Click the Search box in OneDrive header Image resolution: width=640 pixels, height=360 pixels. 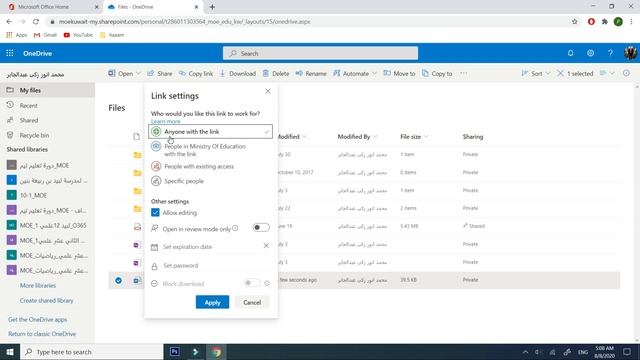coord(320,53)
